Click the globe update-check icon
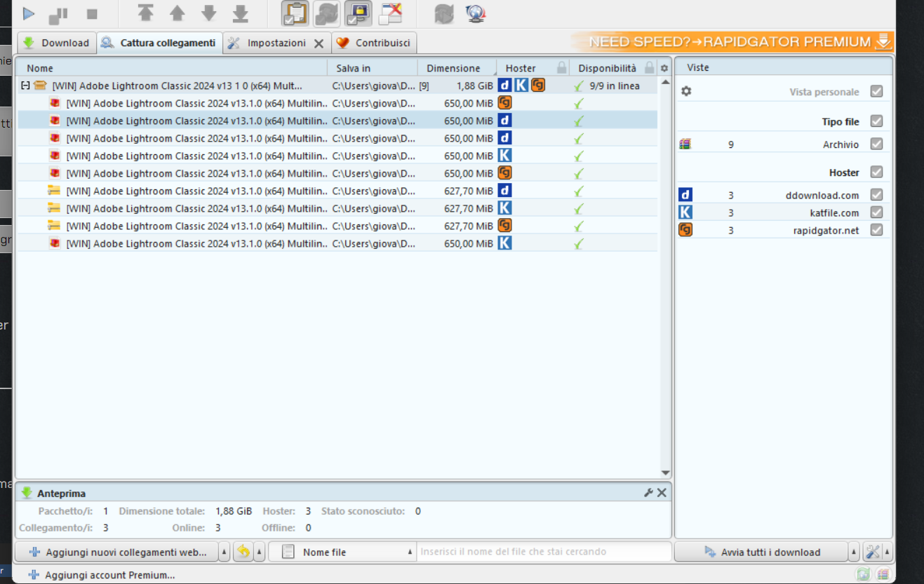The image size is (924, 584). pos(476,13)
